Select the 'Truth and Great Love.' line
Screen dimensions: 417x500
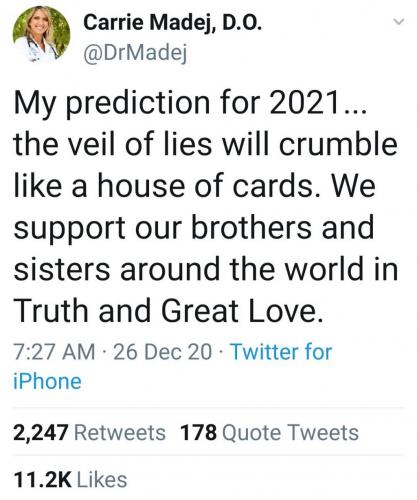169,311
